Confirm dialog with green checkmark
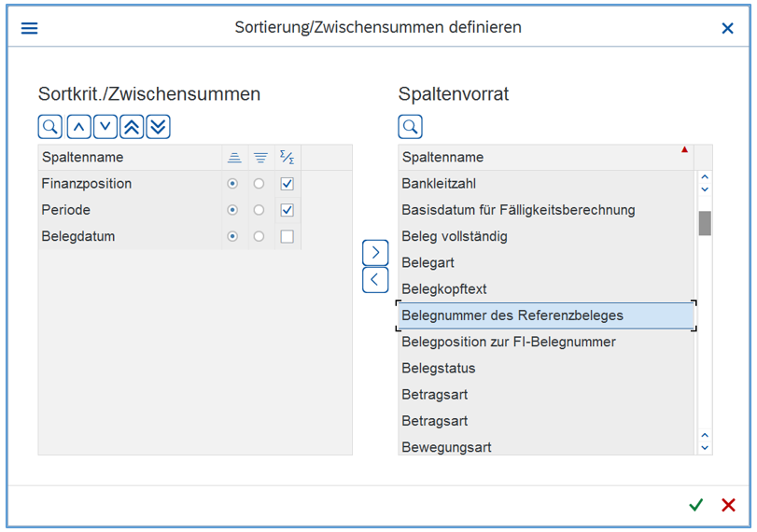757x532 pixels. 695,505
